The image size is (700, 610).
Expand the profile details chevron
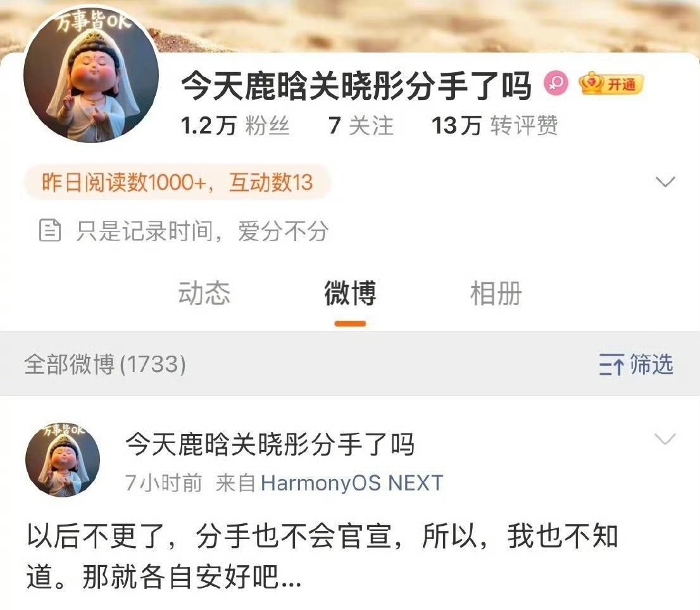pos(665,182)
